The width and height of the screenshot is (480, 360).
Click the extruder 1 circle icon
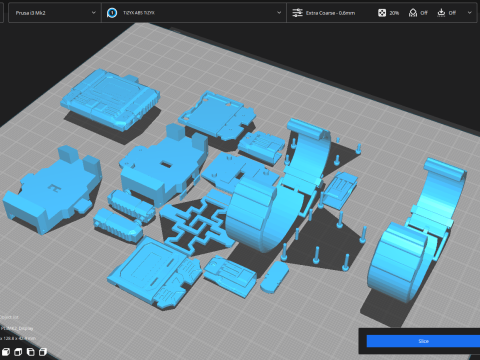click(x=112, y=13)
